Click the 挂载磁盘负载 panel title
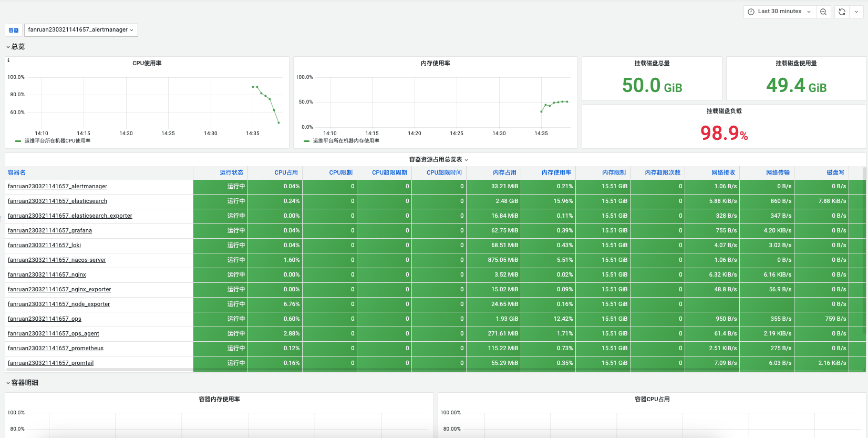 tap(724, 111)
